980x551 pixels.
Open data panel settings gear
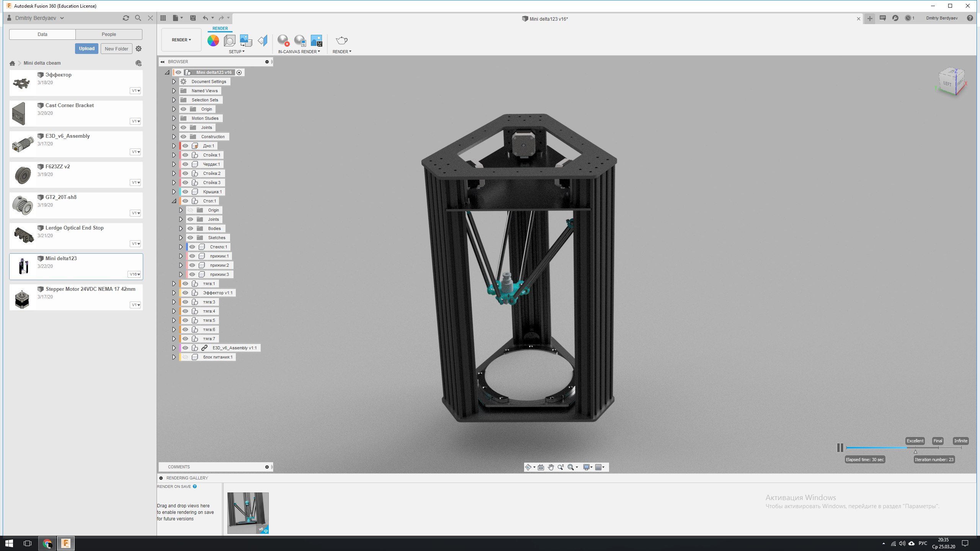[139, 49]
